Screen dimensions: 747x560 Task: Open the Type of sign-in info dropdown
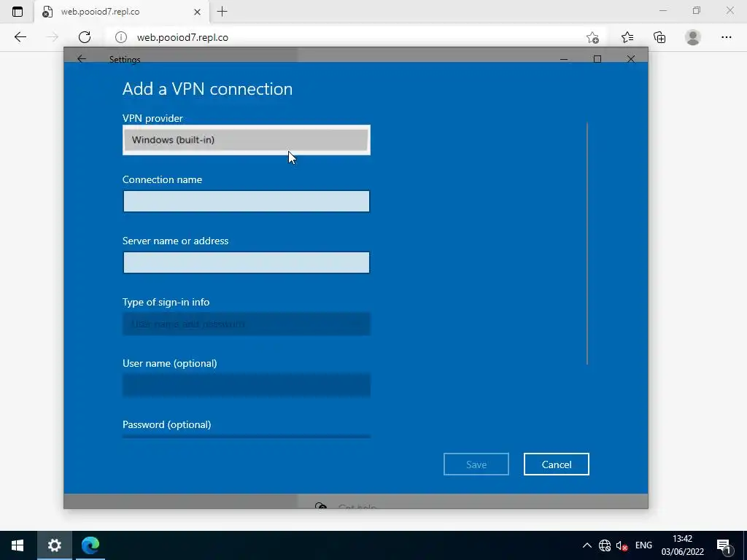(x=247, y=324)
